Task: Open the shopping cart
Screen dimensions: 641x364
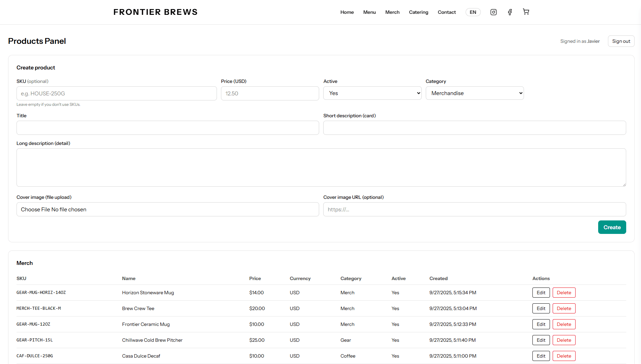Action: 526,12
